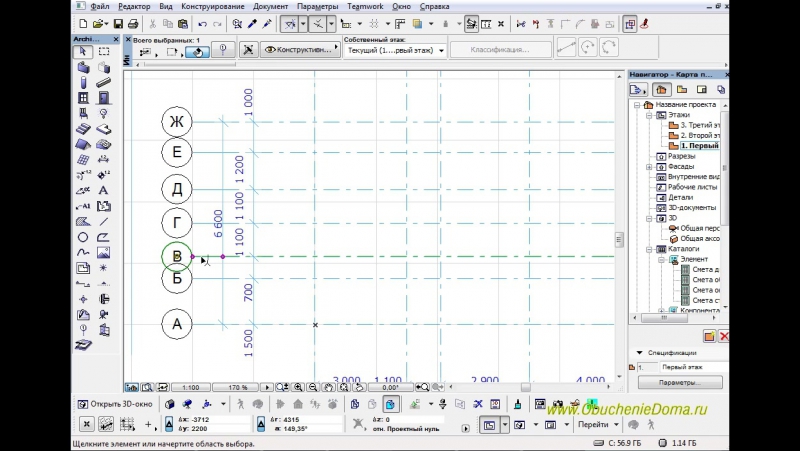Image resolution: width=800 pixels, height=451 pixels.
Task: Select the Spline tool
Action: pos(83,253)
